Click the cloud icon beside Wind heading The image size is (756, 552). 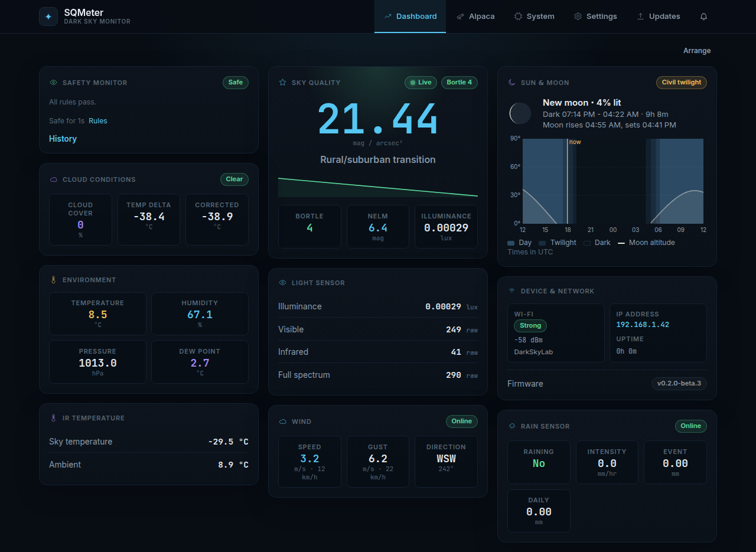click(x=283, y=422)
